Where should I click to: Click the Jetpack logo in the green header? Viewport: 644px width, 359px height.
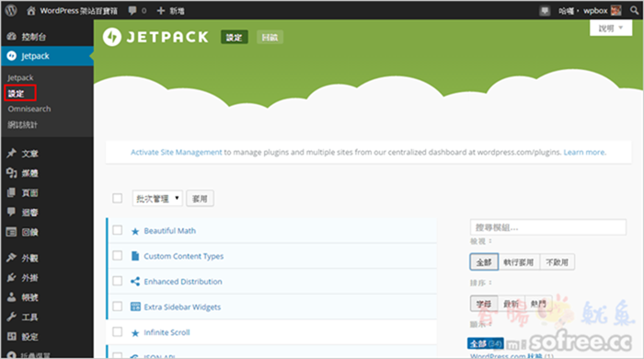coord(155,37)
